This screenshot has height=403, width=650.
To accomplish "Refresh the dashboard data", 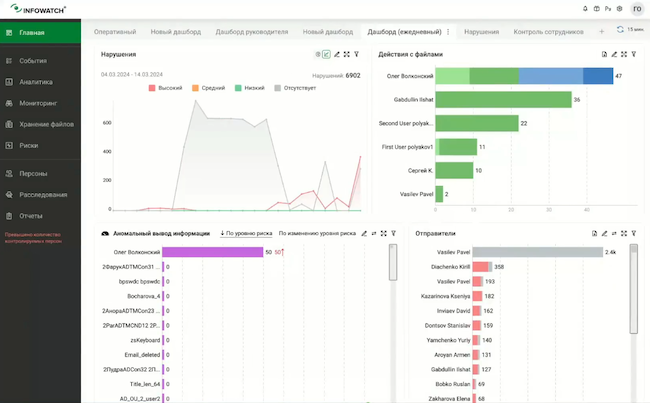I will pos(620,29).
